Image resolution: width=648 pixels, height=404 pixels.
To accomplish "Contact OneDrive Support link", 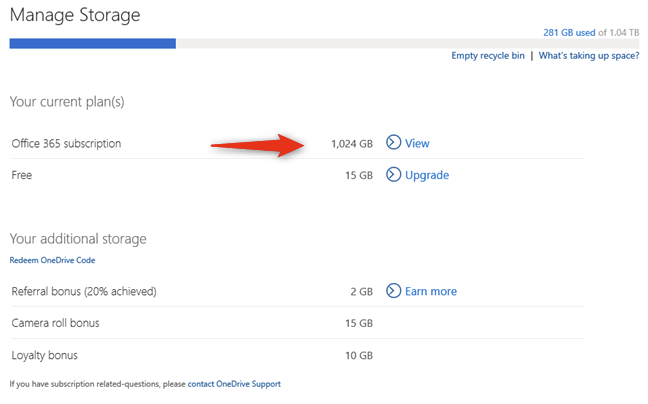I will 234,384.
